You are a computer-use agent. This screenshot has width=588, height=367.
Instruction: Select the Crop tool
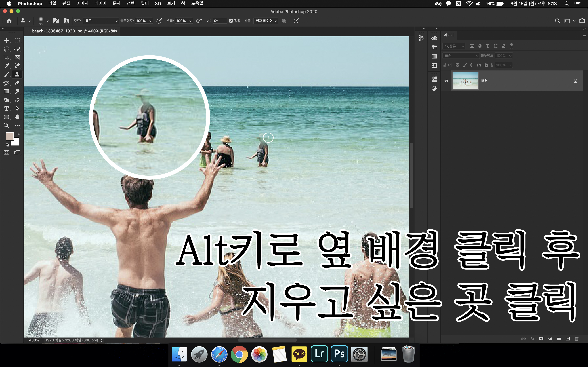[x=6, y=57]
